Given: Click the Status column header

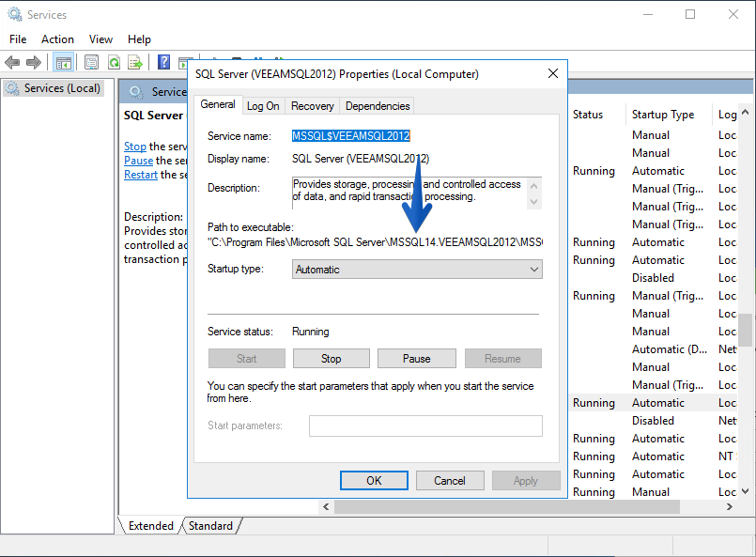Looking at the screenshot, I should coord(588,115).
